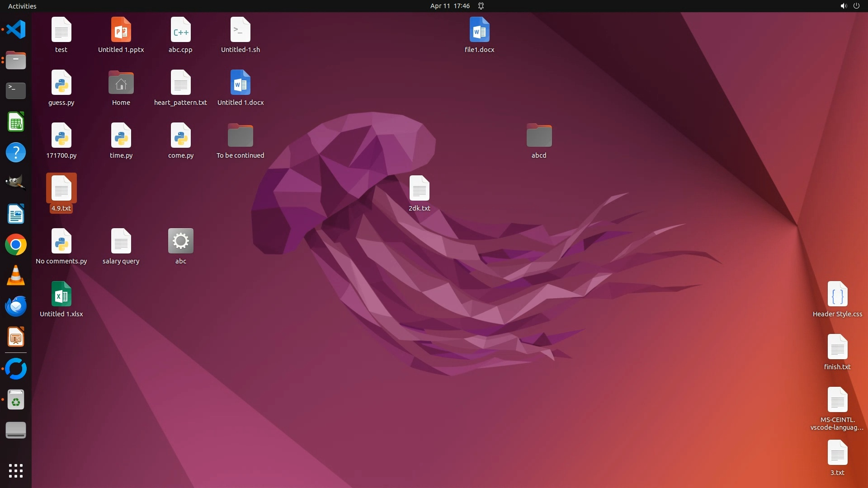The height and width of the screenshot is (488, 868).
Task: Open Visual Studio Code from dock
Action: pos(16,30)
